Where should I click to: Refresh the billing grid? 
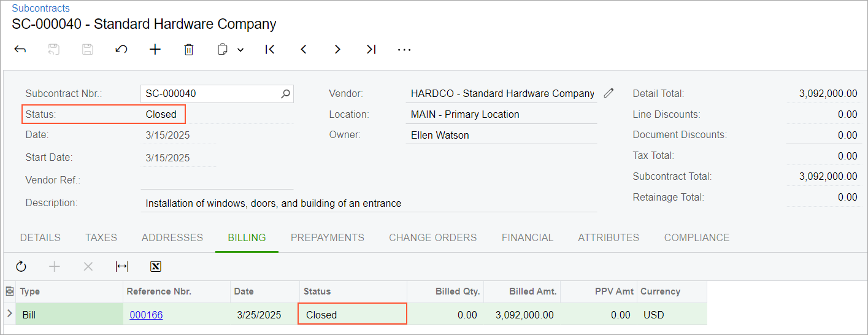[21, 266]
